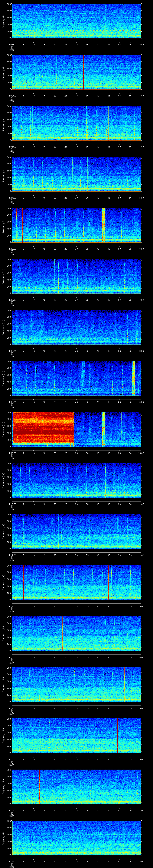Image resolution: width=153 pixels, height=868 pixels.
Task: Select red marker near 47s in 4:10:00 spectrogram
Action: pyautogui.click(x=113, y=480)
